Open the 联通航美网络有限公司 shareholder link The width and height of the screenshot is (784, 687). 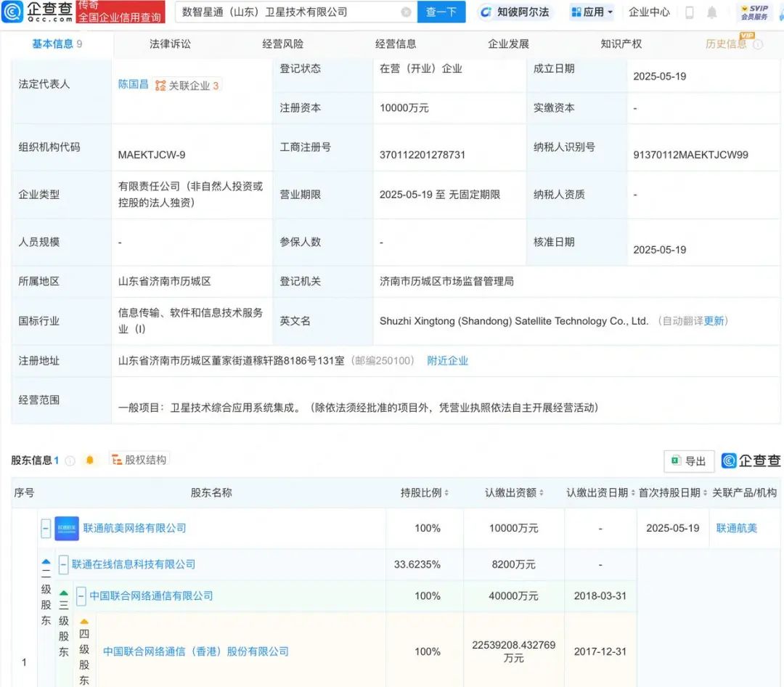tap(134, 529)
